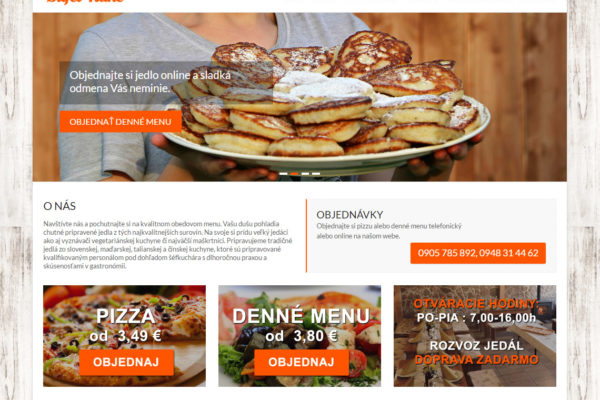Open the Pizza od 3,49 € tile image
Screen dimensions: 600x400
click(x=124, y=336)
